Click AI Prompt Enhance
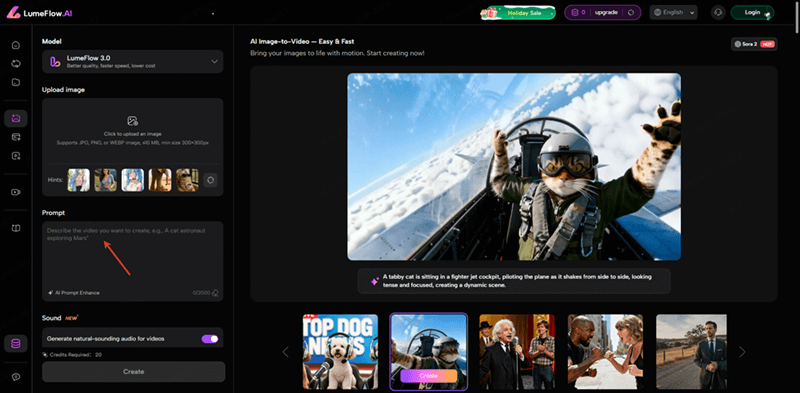The height and width of the screenshot is (393, 800). tap(73, 293)
